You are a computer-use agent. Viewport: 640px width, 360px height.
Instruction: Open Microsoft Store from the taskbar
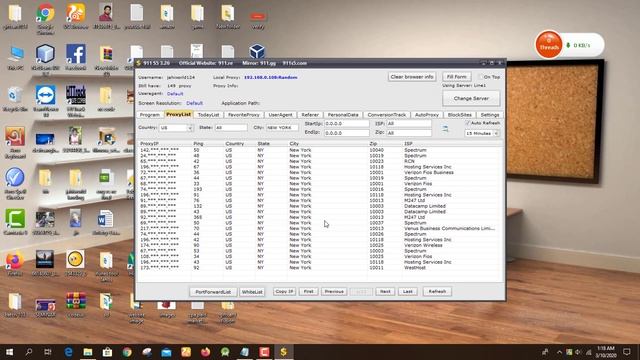pos(107,352)
